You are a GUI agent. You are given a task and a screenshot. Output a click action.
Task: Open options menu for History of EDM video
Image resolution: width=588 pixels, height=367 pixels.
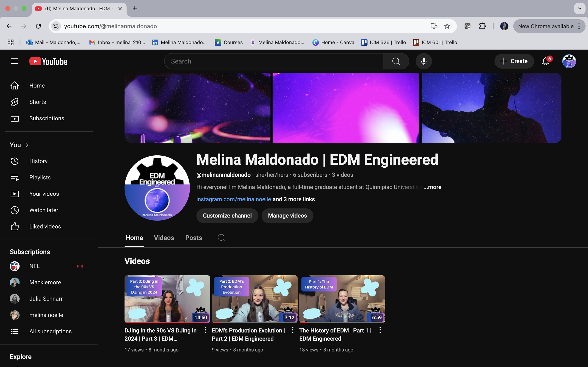coord(380,330)
